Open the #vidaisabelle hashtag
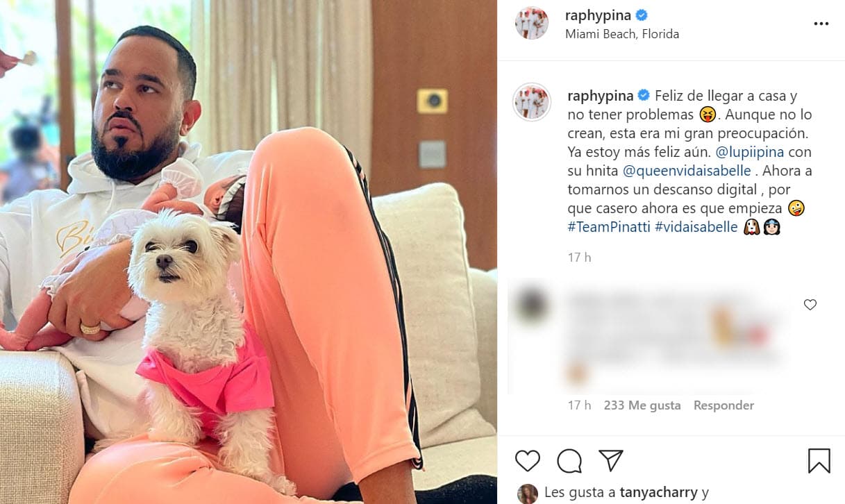This screenshot has width=845, height=504. tap(696, 227)
